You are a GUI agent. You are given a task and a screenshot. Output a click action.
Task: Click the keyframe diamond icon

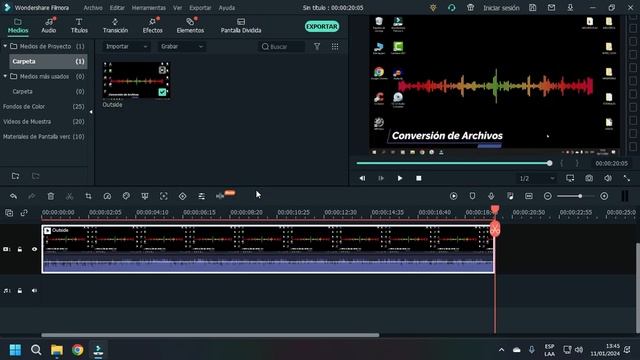pos(182,196)
